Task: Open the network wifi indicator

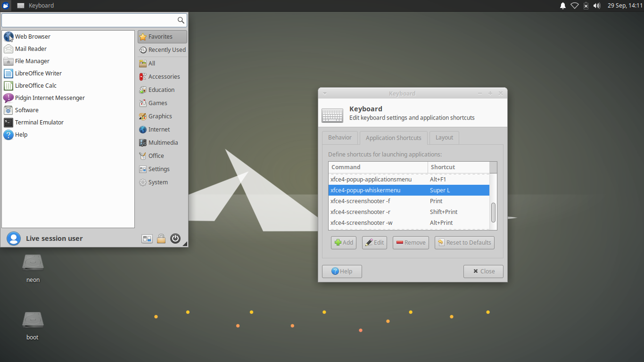Action: pyautogui.click(x=574, y=6)
